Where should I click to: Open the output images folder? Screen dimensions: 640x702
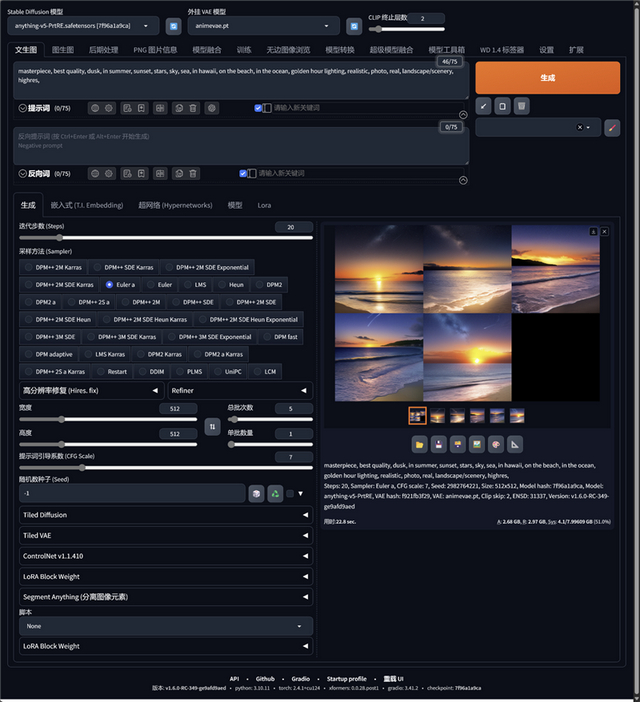pyautogui.click(x=420, y=444)
